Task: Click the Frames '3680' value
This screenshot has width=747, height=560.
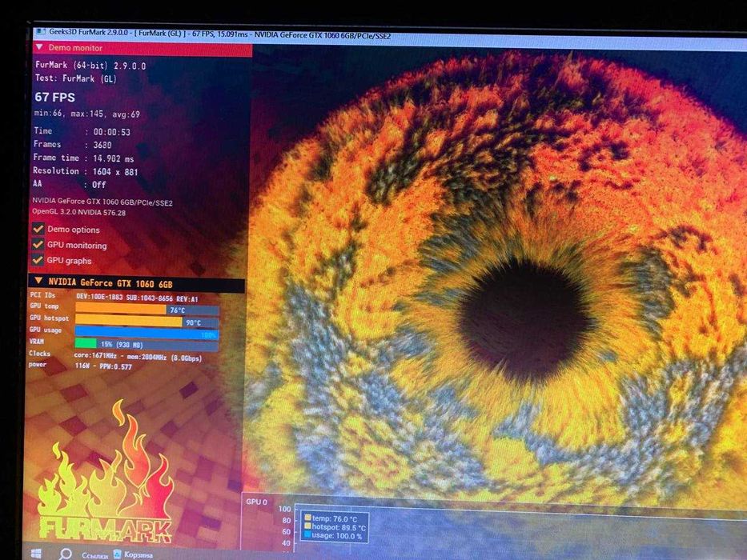Action: [102, 145]
